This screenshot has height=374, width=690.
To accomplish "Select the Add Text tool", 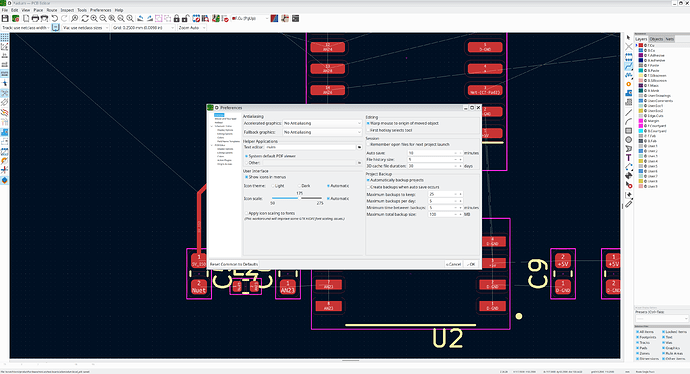I will click(628, 158).
